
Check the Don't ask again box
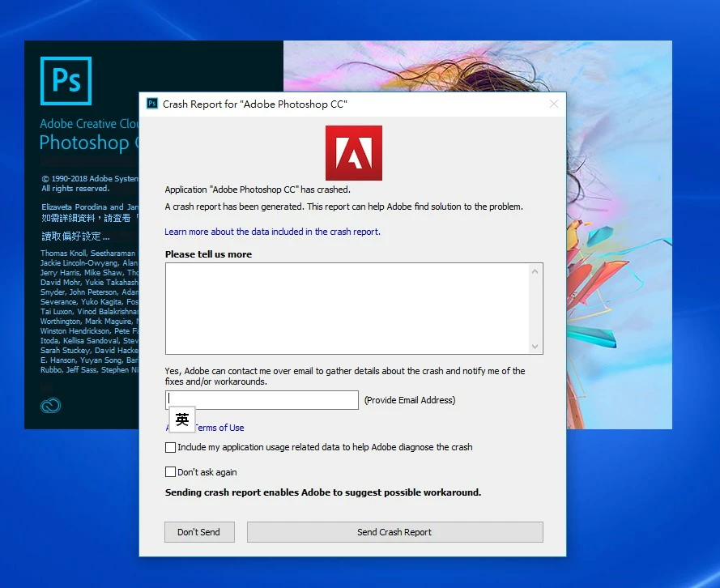click(x=170, y=472)
